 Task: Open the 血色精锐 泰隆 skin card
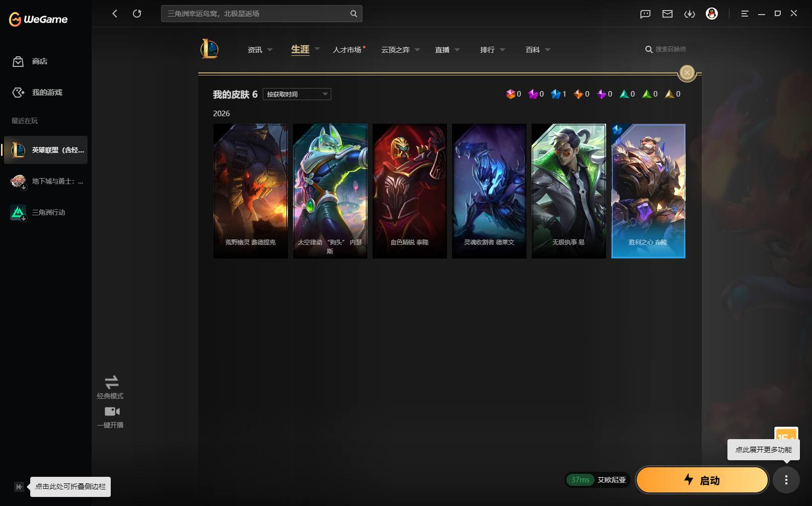(x=410, y=191)
